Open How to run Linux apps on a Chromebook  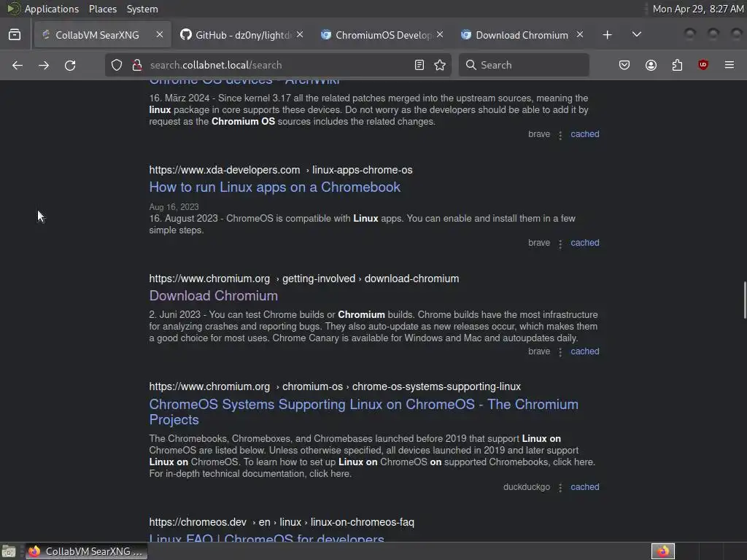click(275, 187)
